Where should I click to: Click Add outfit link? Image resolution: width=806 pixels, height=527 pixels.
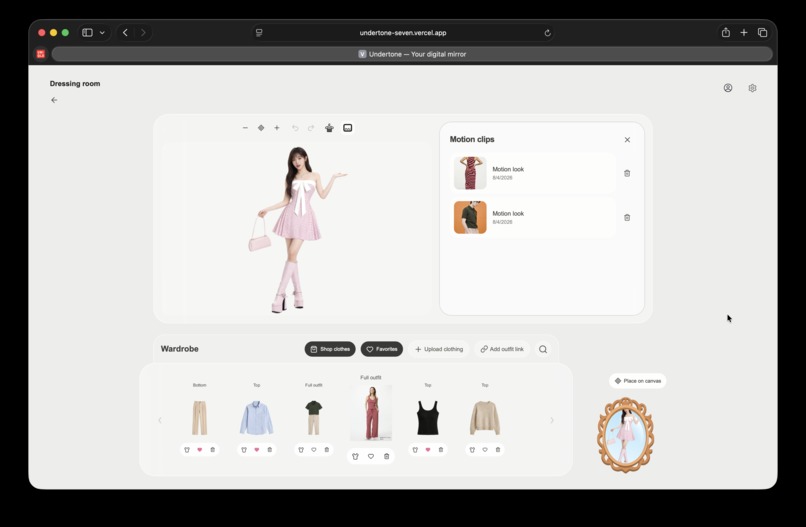502,349
